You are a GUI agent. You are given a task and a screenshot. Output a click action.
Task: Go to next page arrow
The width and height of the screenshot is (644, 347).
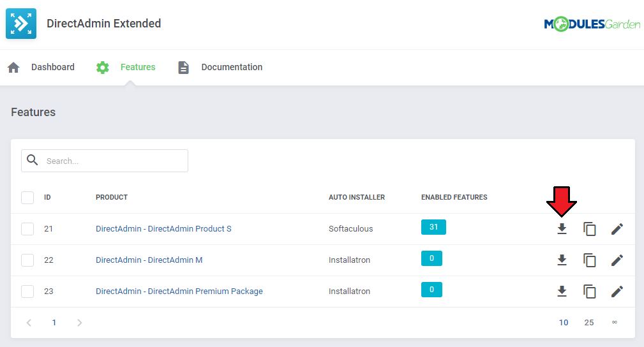click(x=80, y=323)
